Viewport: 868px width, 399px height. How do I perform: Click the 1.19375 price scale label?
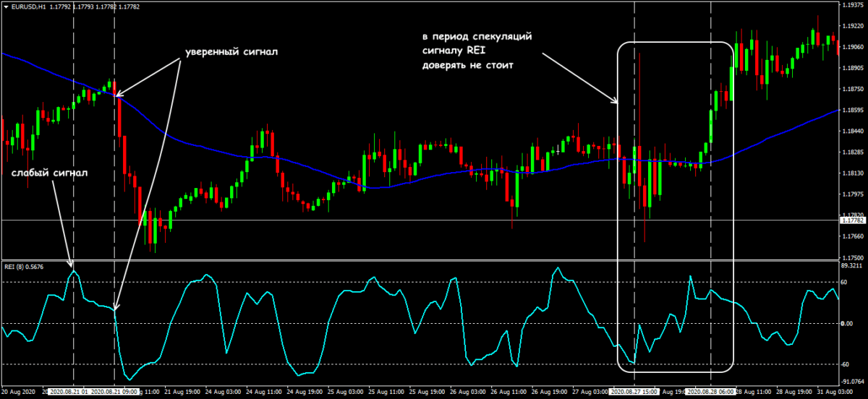(x=853, y=4)
